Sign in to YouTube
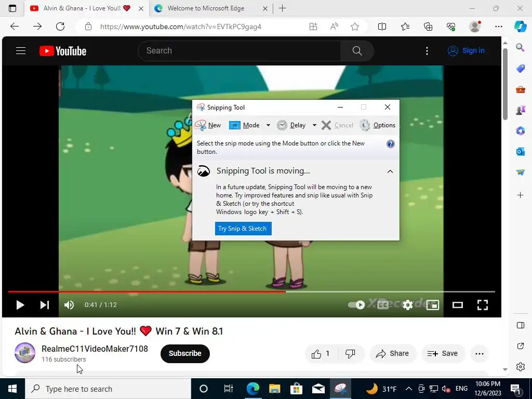 tap(466, 51)
